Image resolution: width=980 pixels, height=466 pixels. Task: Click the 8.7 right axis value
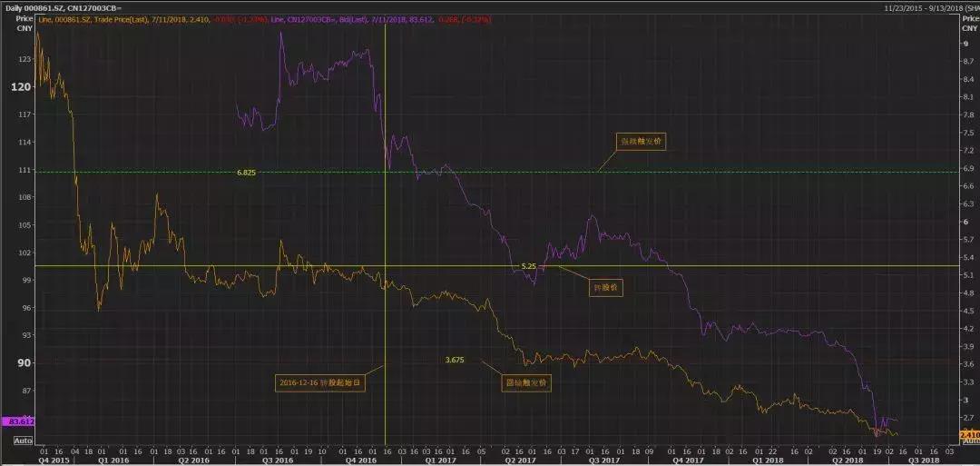pos(967,61)
